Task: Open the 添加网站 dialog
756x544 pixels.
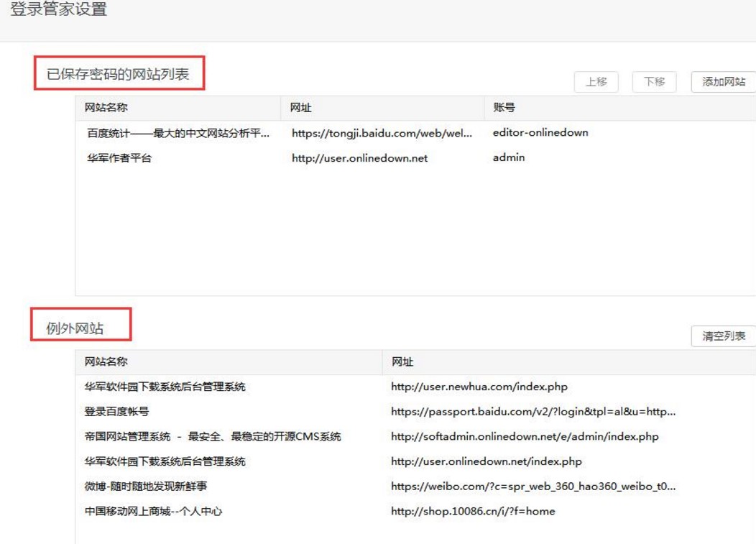Action: [x=723, y=81]
